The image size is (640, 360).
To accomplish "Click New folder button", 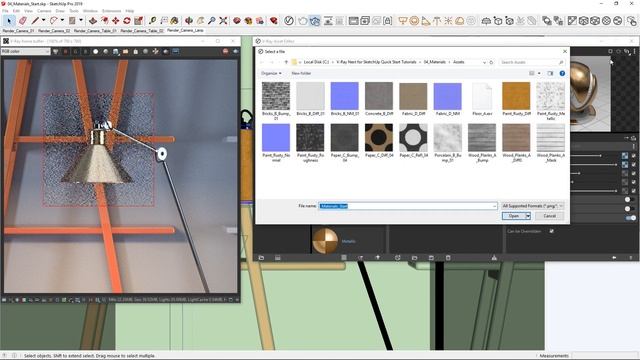I will point(301,73).
